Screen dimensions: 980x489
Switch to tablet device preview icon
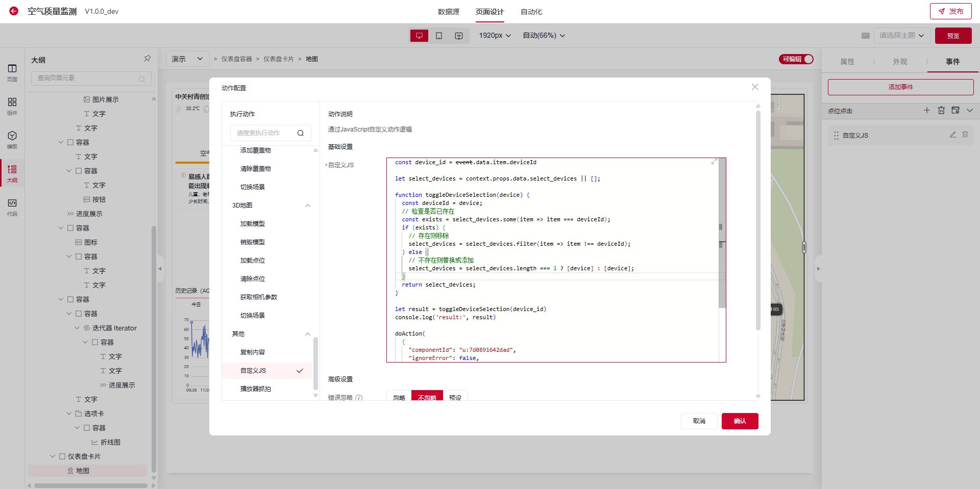[x=439, y=36]
